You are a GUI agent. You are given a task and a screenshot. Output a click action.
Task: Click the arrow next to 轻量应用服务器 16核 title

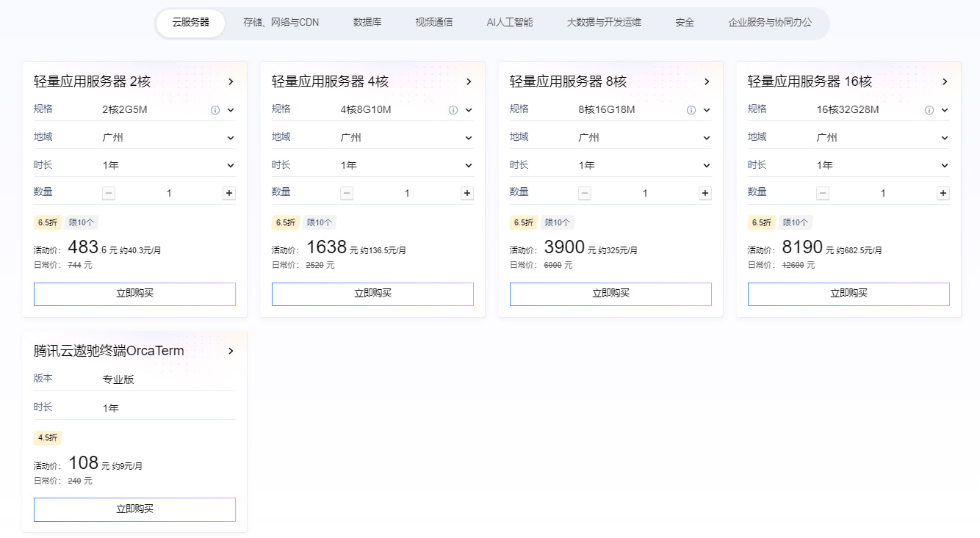point(945,81)
